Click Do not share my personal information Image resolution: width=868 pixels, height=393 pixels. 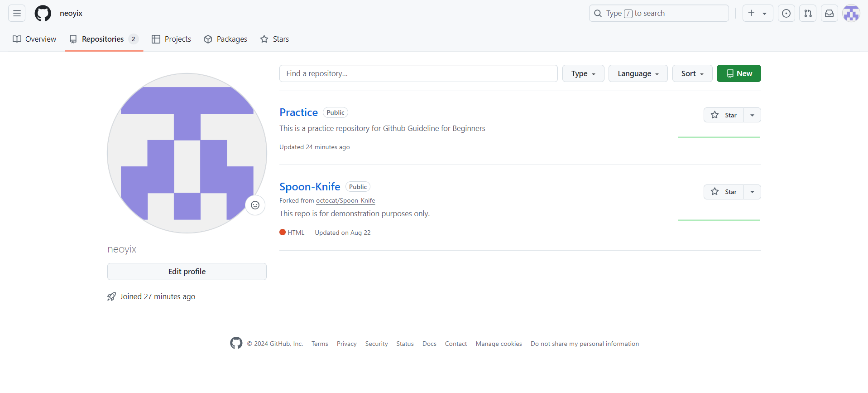[585, 344]
